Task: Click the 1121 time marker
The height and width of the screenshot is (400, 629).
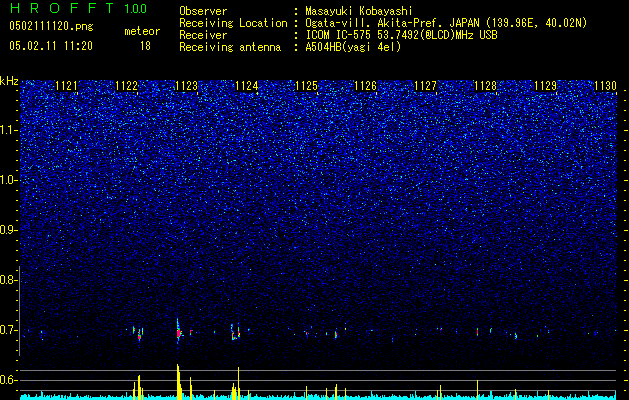Action: [67, 86]
